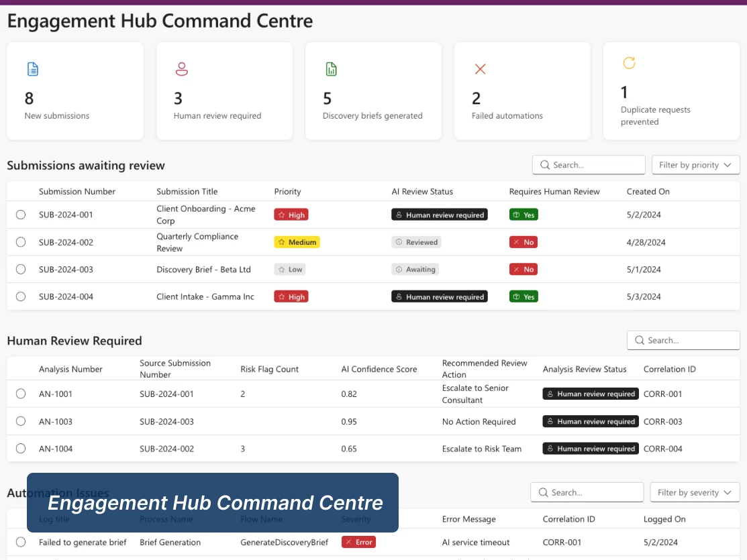Select the radio button for AN-1001

[x=21, y=394]
